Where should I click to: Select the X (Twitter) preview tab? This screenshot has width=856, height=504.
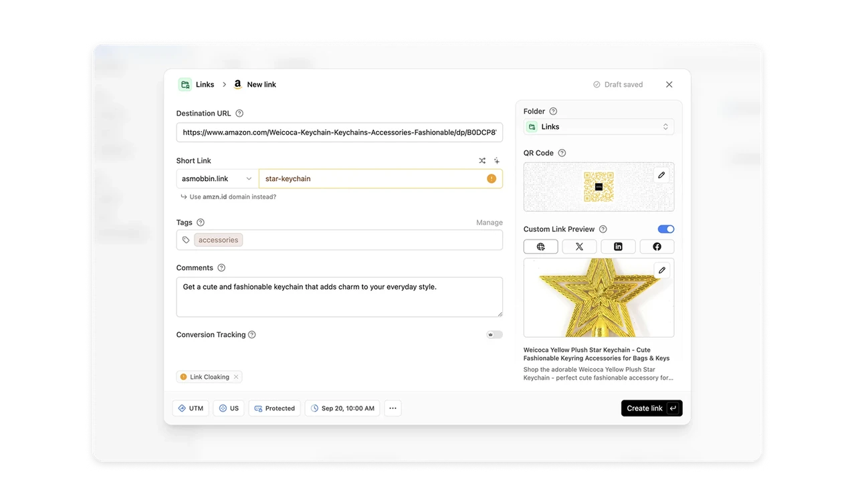click(579, 247)
